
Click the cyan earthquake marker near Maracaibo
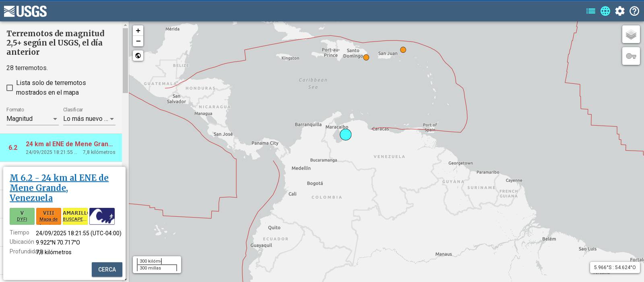345,135
